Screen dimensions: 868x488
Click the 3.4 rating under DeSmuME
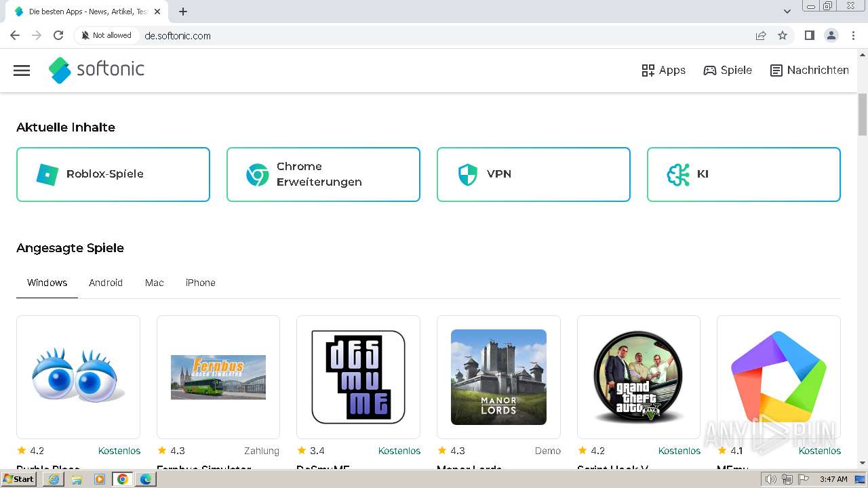[x=317, y=451]
